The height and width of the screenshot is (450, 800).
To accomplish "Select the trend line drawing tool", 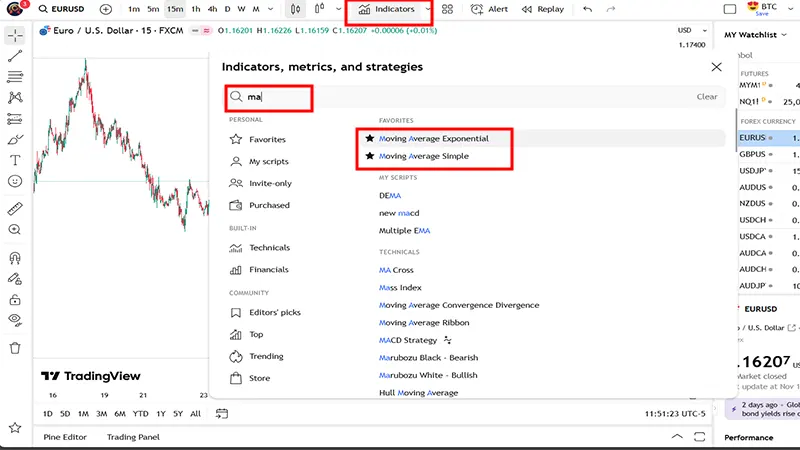I will point(15,56).
